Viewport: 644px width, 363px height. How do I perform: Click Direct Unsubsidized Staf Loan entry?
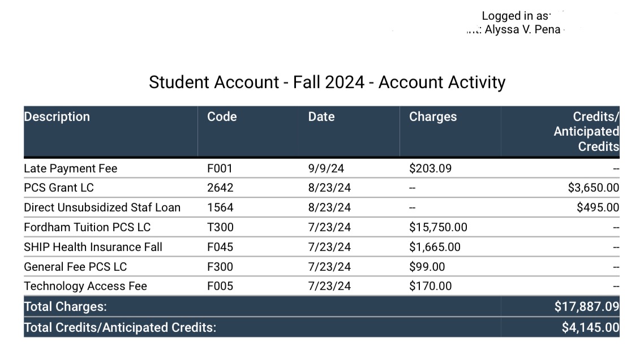click(x=102, y=208)
